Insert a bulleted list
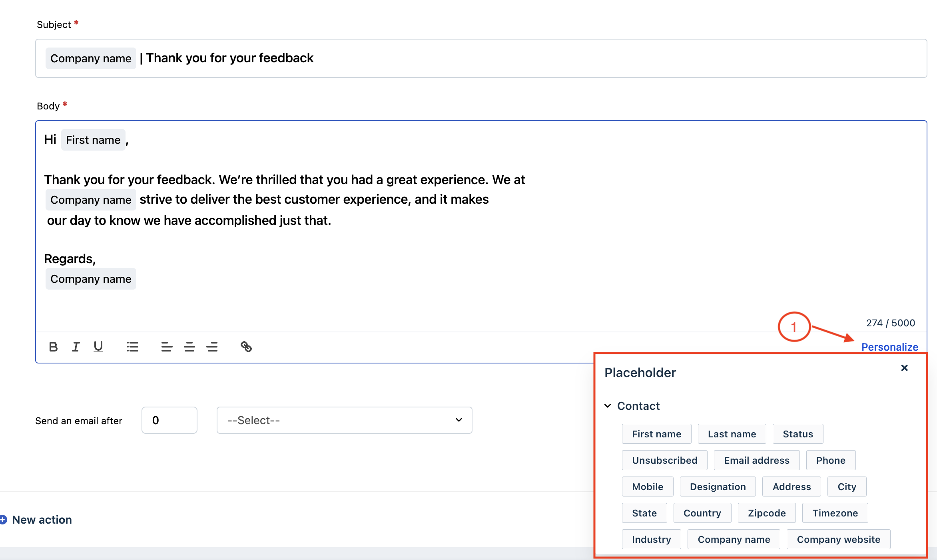 coord(132,347)
